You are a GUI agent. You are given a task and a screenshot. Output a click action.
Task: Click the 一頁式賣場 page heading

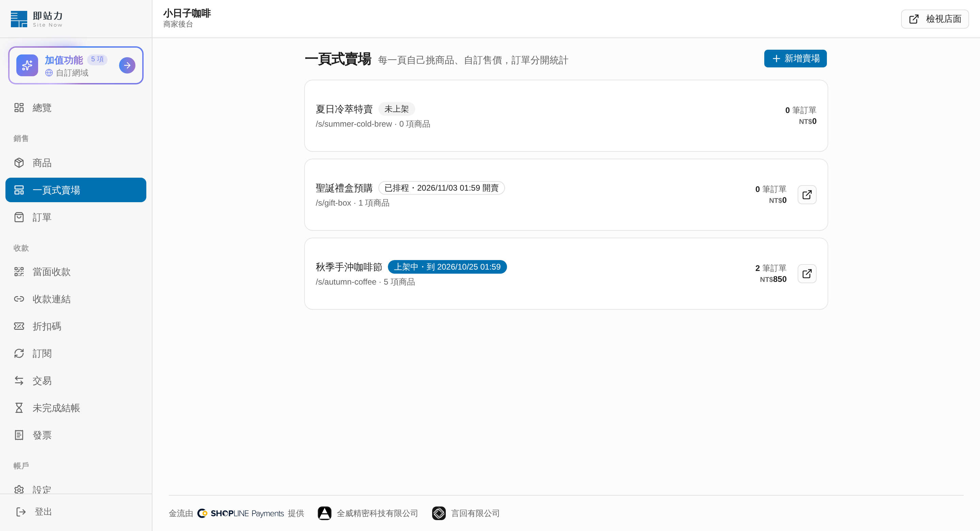(338, 59)
